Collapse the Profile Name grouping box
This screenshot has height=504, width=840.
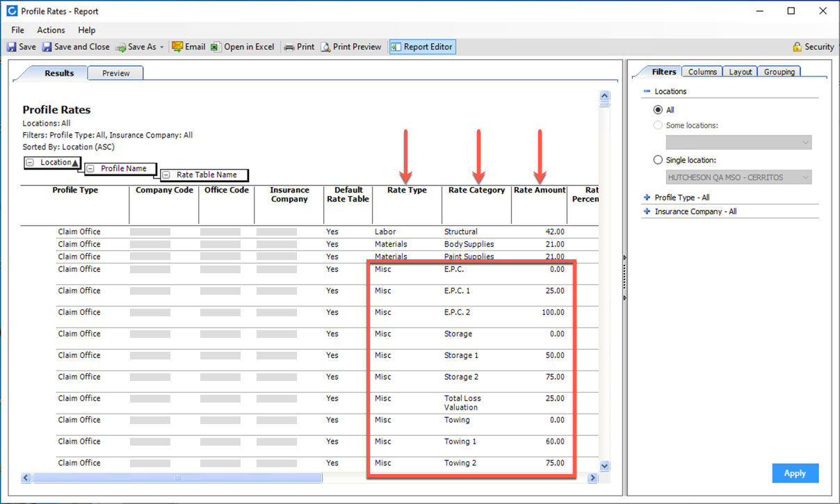pyautogui.click(x=90, y=169)
